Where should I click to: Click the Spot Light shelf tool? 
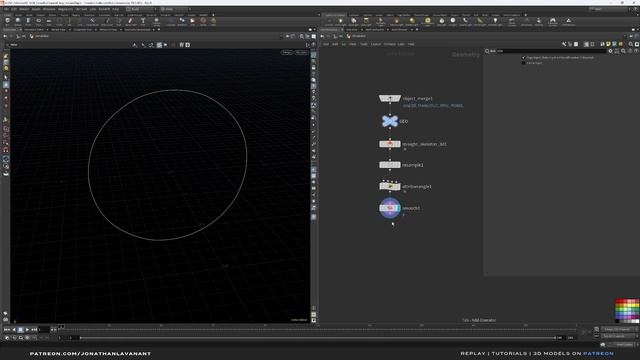point(353,21)
